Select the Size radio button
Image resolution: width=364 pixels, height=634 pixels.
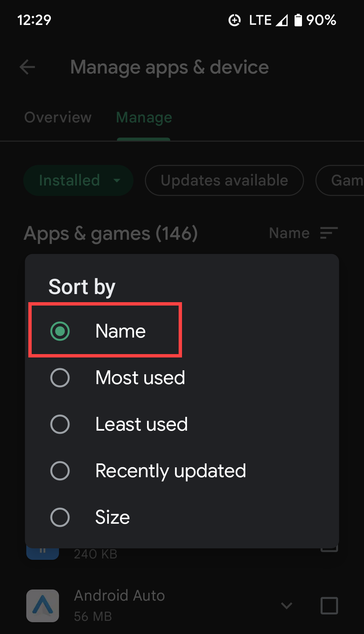coord(60,517)
